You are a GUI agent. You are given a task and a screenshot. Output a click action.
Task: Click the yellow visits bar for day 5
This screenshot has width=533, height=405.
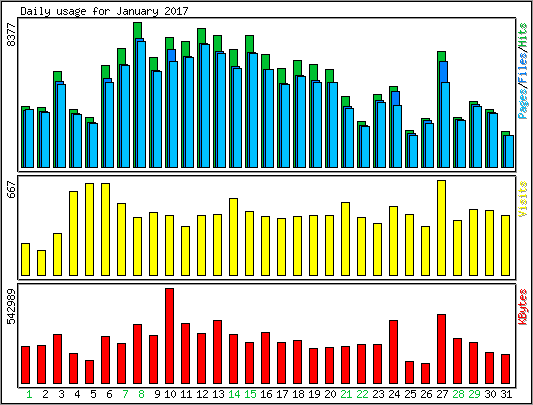[89, 230]
